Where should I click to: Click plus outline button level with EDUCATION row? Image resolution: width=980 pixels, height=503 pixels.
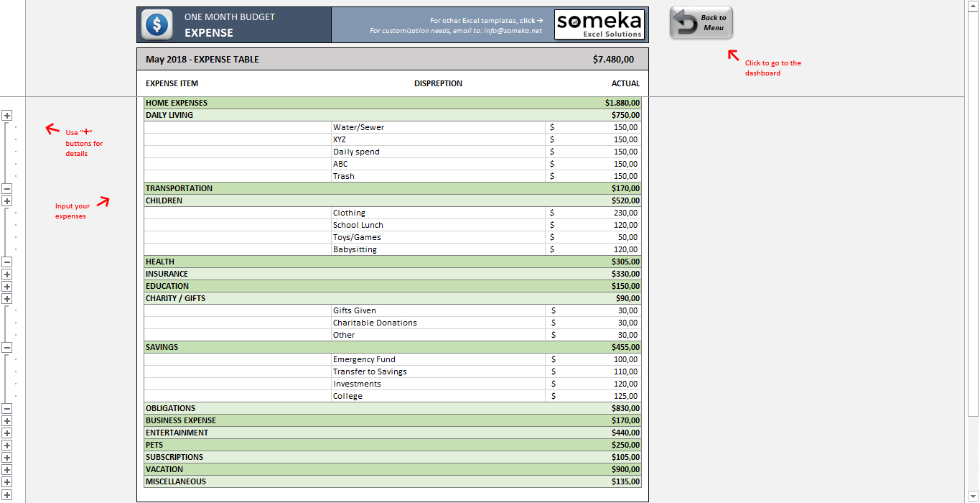(7, 286)
